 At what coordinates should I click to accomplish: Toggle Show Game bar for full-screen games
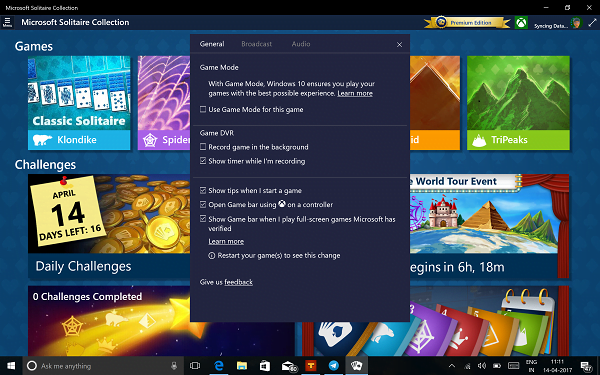coord(203,219)
